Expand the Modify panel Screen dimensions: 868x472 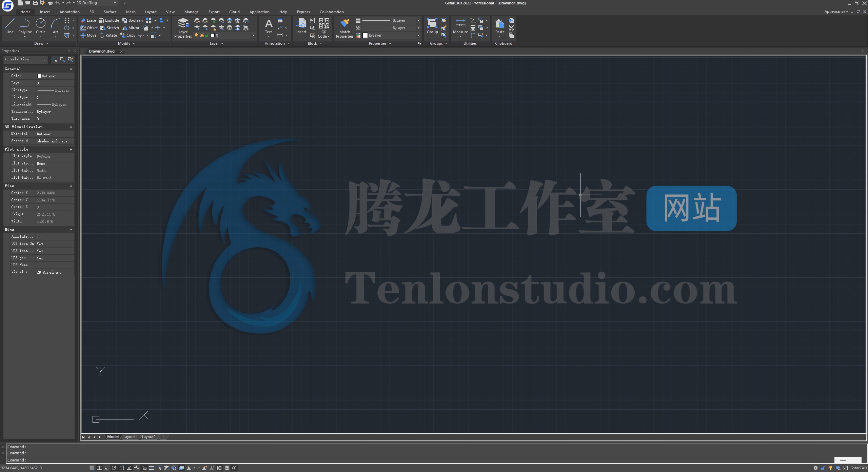(126, 43)
